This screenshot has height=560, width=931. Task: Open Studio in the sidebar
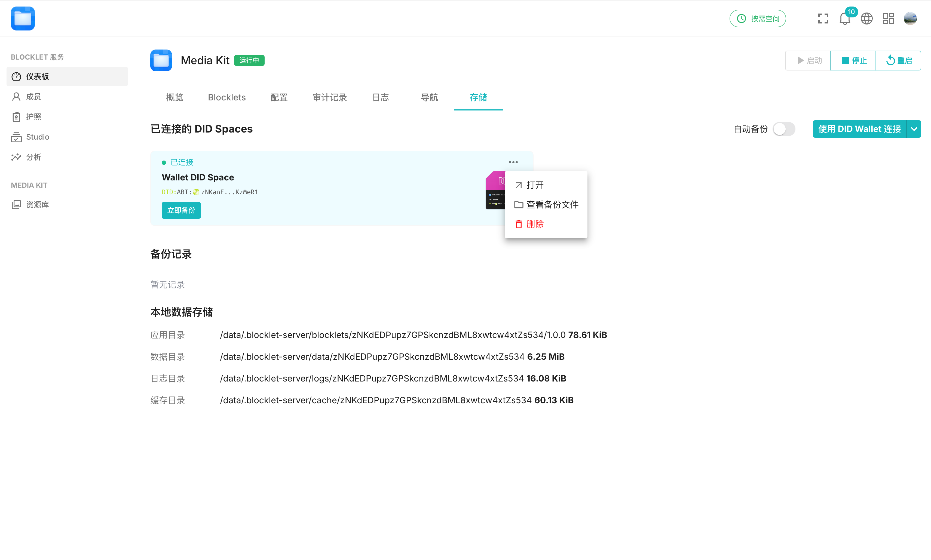point(37,137)
